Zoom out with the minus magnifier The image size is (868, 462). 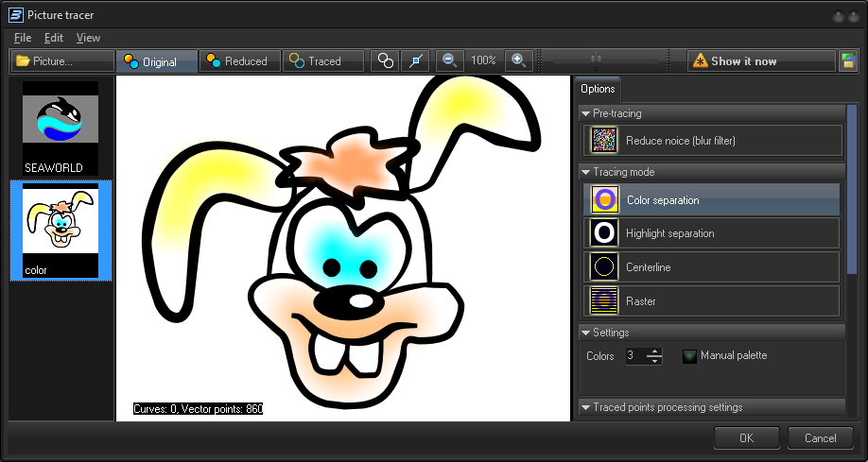click(449, 61)
